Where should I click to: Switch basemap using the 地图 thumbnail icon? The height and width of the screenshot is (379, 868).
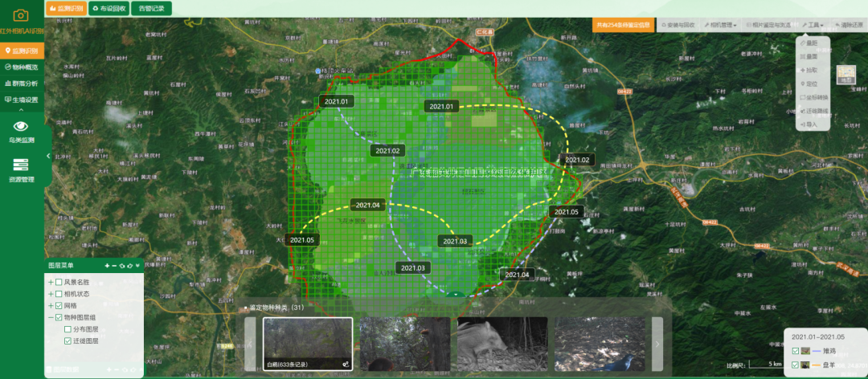(x=845, y=75)
